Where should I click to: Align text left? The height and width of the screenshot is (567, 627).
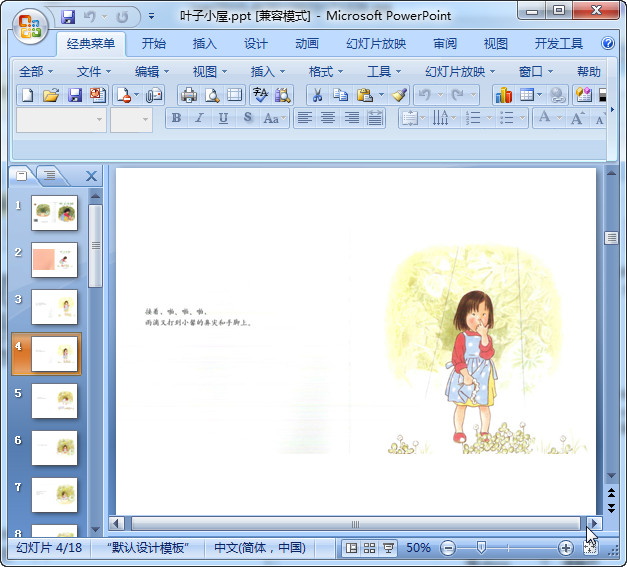point(305,118)
